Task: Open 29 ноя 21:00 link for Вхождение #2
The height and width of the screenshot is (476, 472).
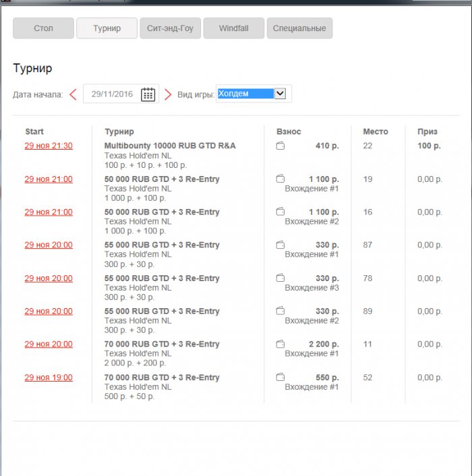Action: point(49,212)
